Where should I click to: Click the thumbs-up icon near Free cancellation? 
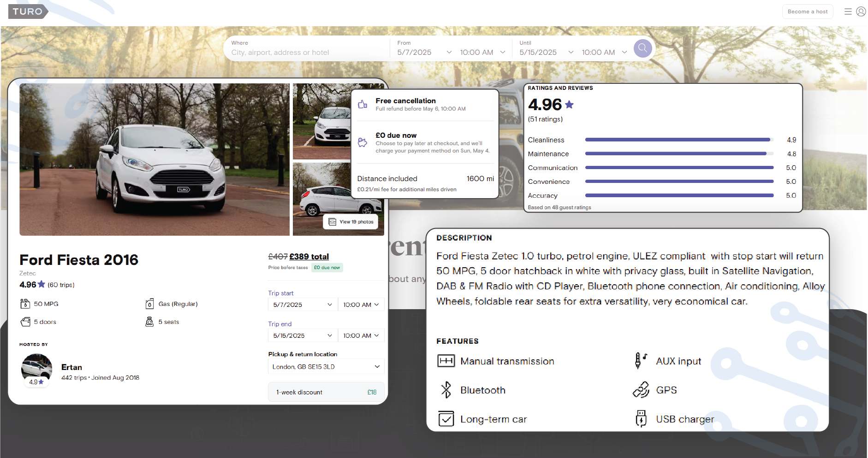[363, 105]
